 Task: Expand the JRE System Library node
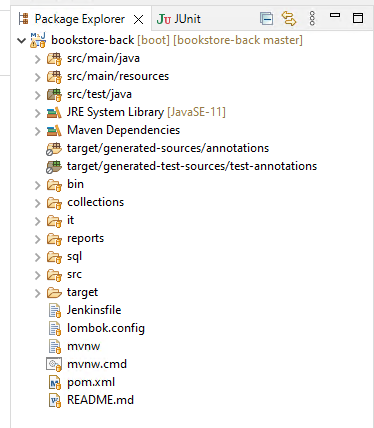coord(38,113)
